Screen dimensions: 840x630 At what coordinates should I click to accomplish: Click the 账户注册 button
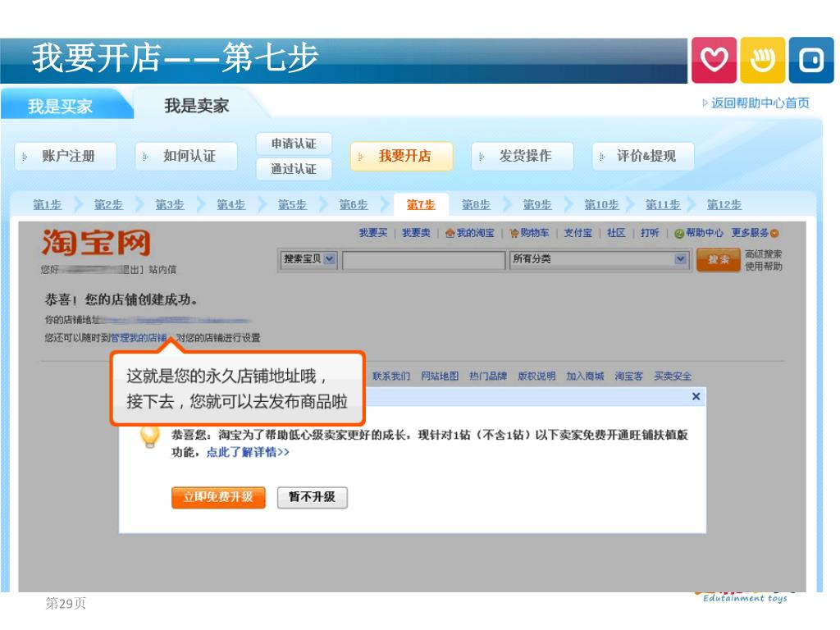coord(66,157)
